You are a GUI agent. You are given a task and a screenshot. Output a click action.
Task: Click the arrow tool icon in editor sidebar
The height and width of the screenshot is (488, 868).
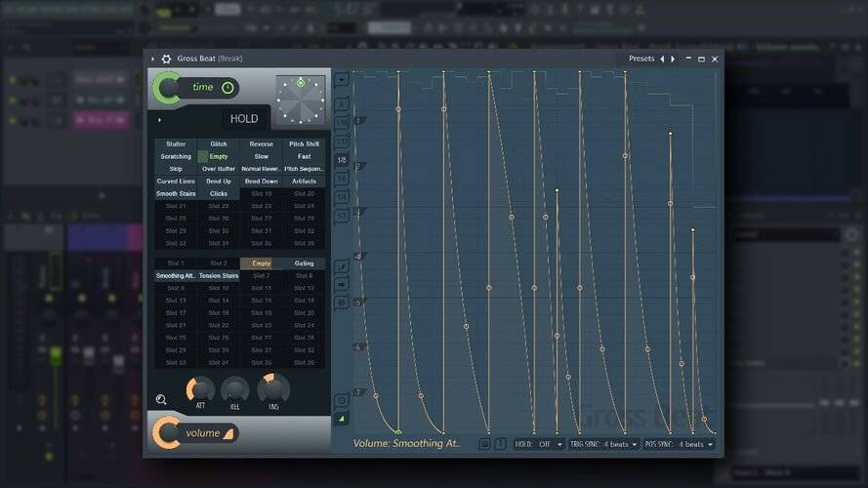[342, 284]
